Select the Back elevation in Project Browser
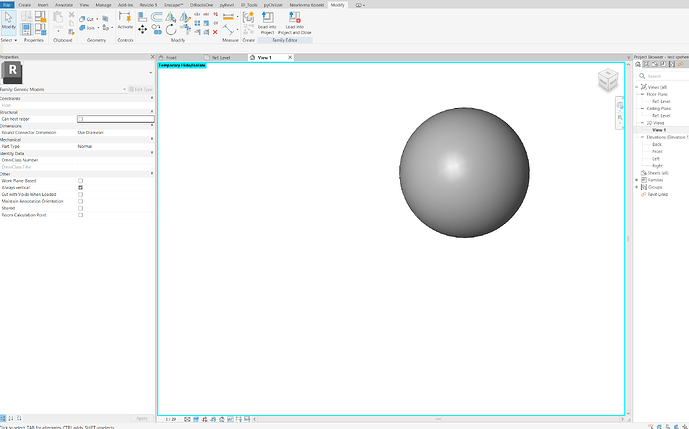 point(657,144)
